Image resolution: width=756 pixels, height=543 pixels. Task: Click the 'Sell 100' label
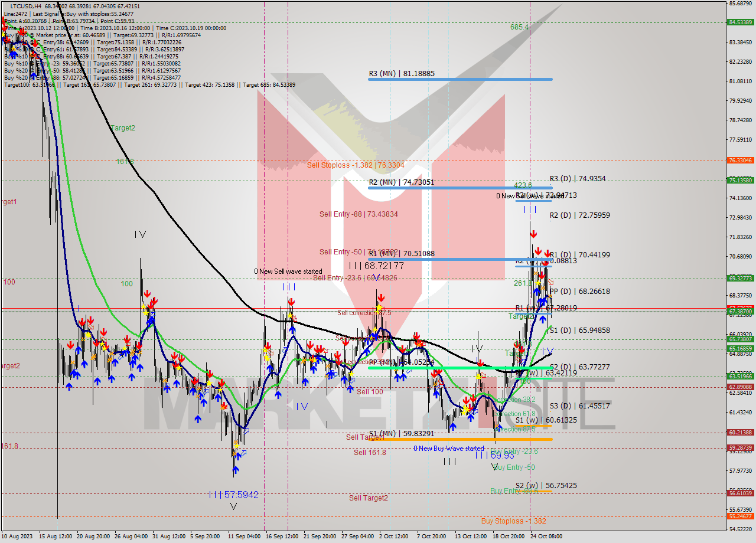(370, 392)
